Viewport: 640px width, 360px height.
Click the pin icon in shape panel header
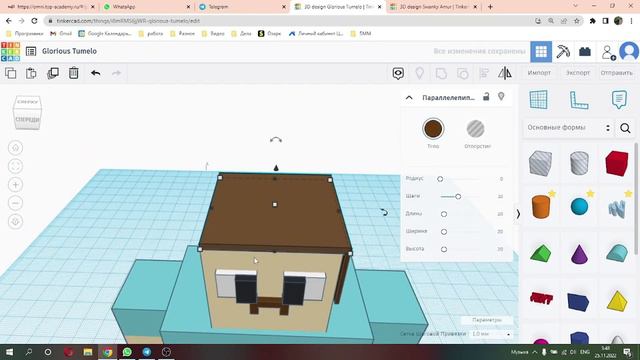click(501, 97)
